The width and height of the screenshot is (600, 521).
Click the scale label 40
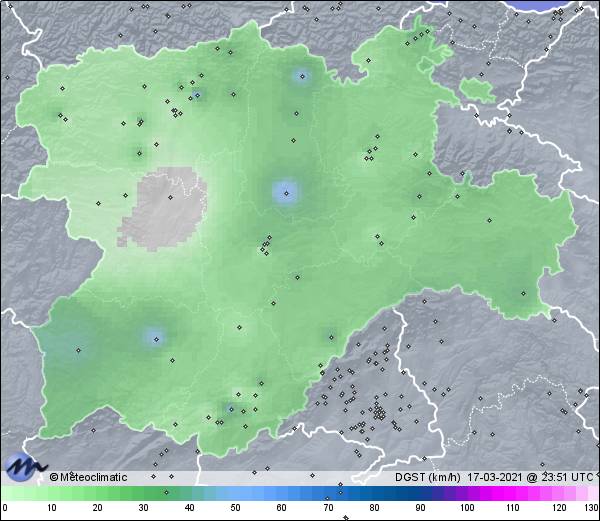[x=189, y=508]
